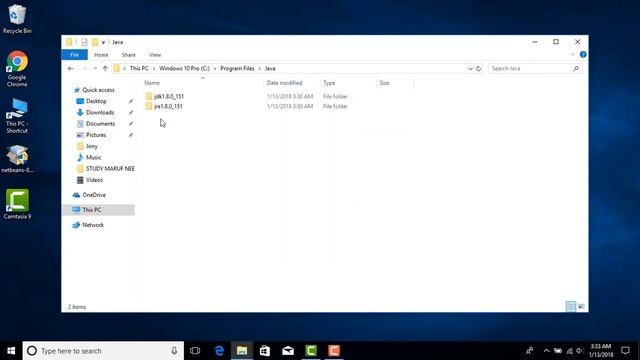Open the Recycle Bin desktop icon

[x=17, y=19]
